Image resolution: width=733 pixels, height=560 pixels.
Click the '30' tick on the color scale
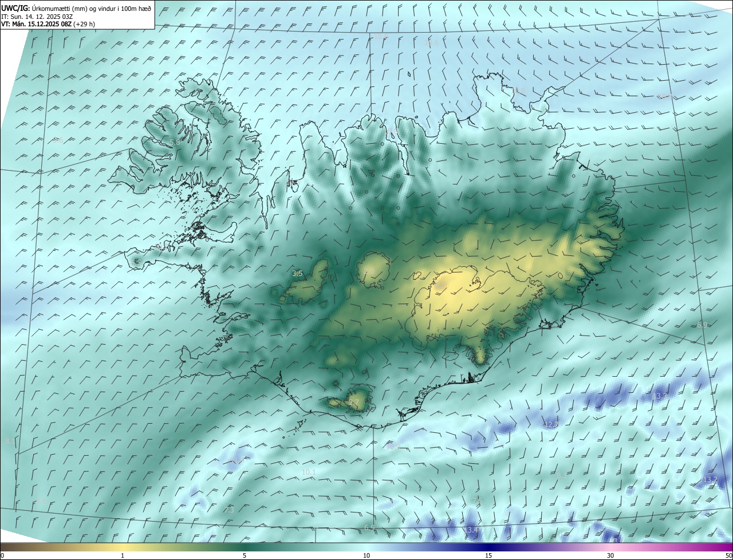610,556
